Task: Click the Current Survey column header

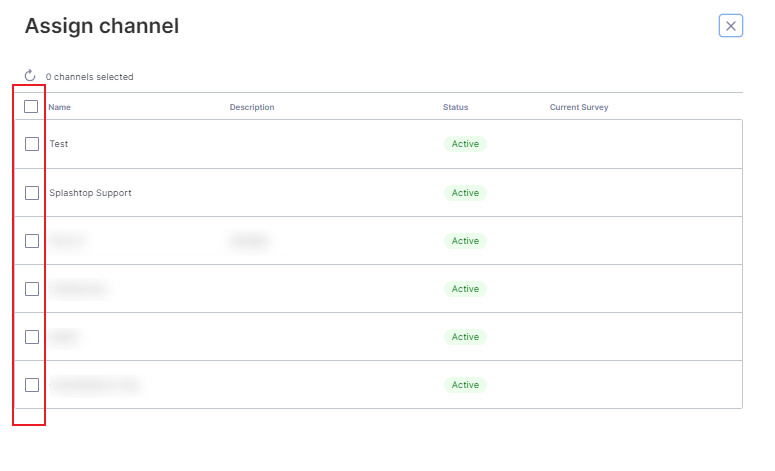Action: (579, 107)
